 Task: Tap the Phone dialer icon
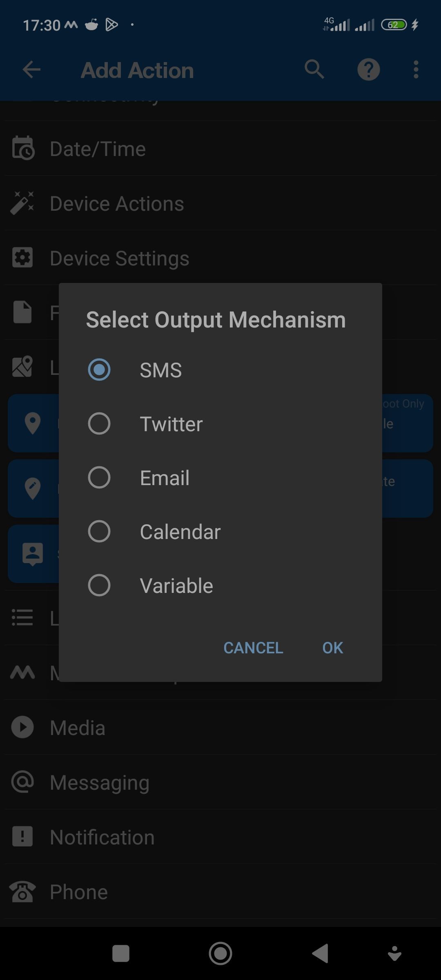pos(22,891)
